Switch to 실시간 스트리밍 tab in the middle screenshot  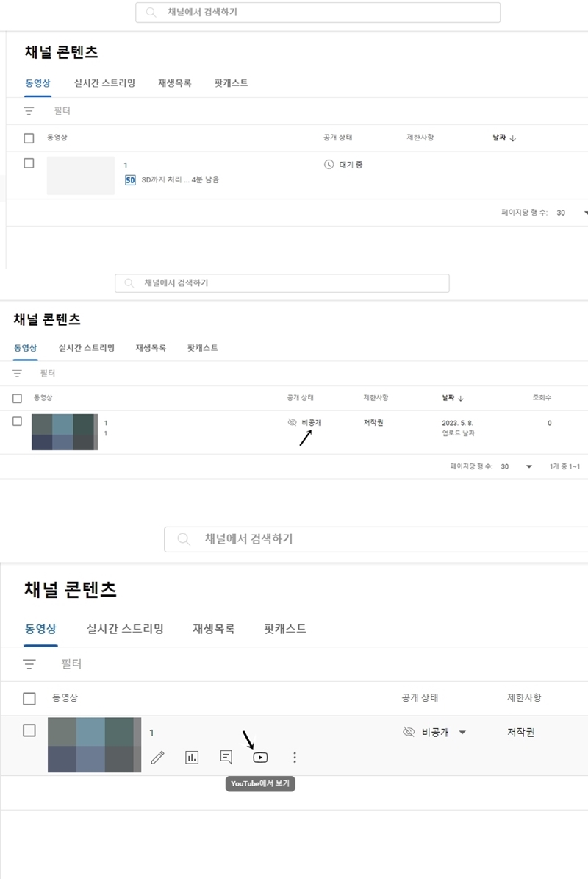click(x=87, y=348)
